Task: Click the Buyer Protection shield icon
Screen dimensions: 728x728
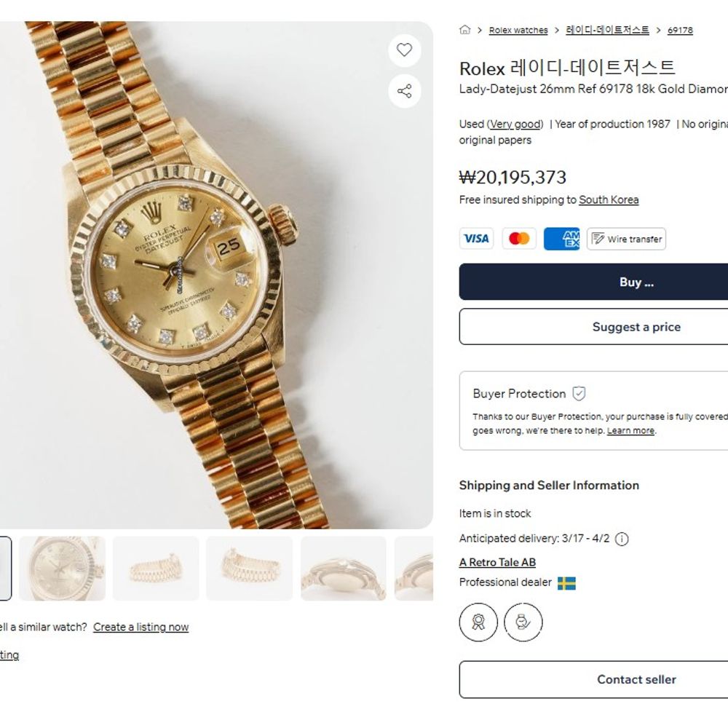Action: coord(579,394)
